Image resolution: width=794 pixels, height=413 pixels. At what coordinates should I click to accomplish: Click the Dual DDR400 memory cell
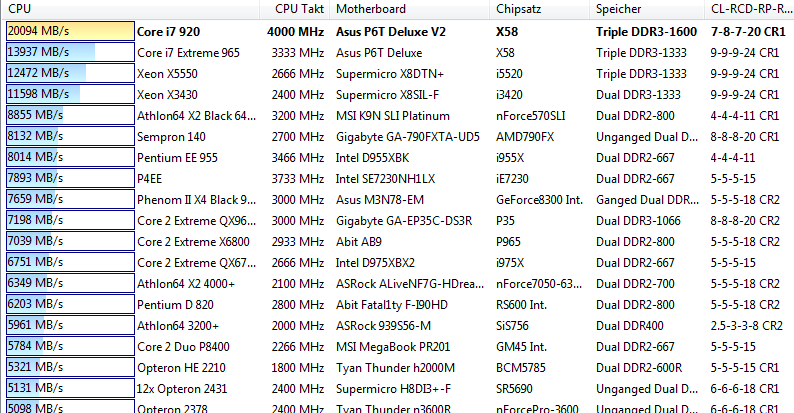629,326
